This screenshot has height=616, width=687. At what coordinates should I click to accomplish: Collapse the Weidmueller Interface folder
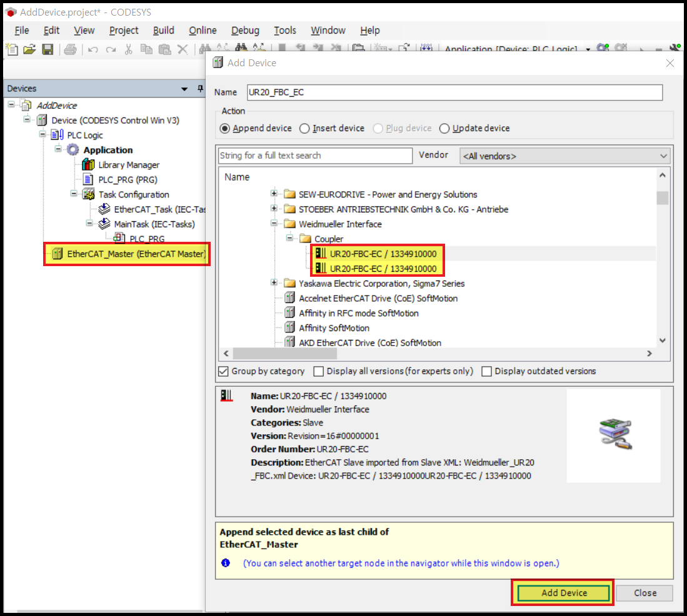pyautogui.click(x=274, y=223)
